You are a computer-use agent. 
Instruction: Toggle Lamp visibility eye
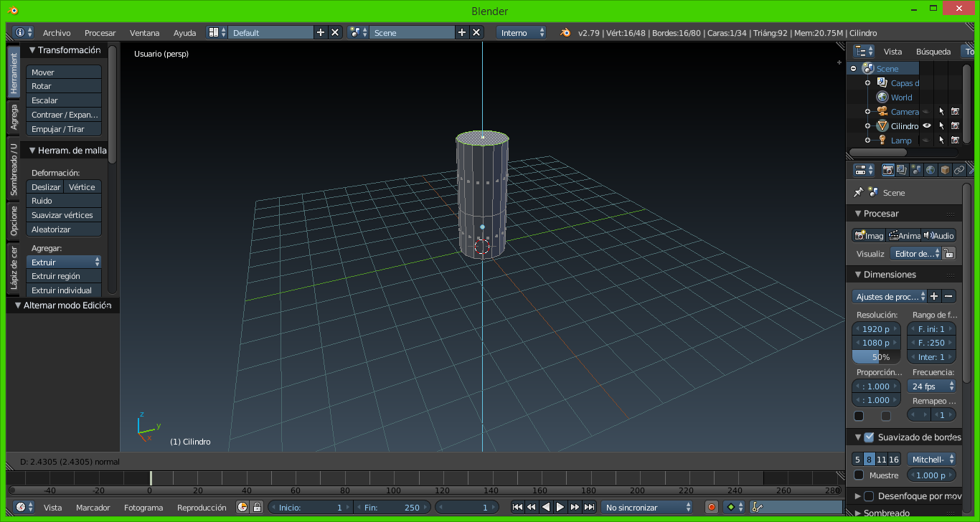(x=927, y=141)
